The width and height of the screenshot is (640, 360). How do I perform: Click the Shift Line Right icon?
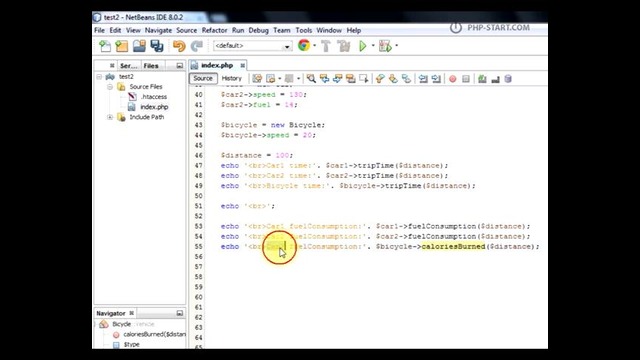tap(436, 79)
